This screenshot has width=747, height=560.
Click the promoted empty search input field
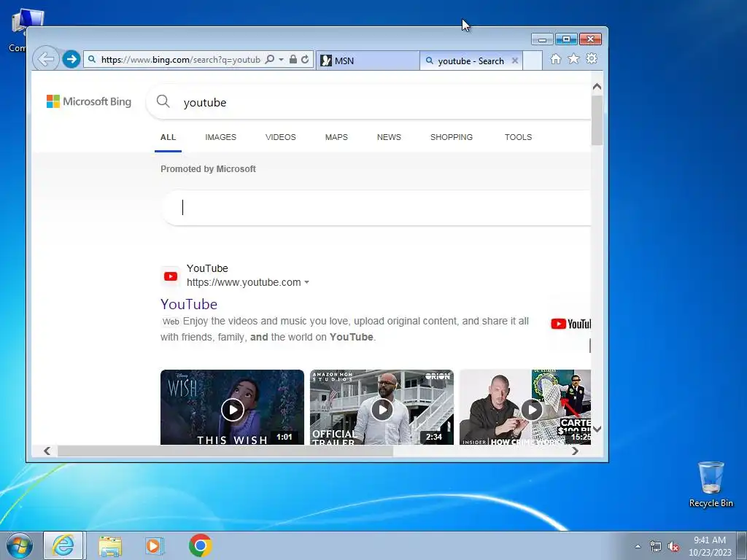pos(376,208)
